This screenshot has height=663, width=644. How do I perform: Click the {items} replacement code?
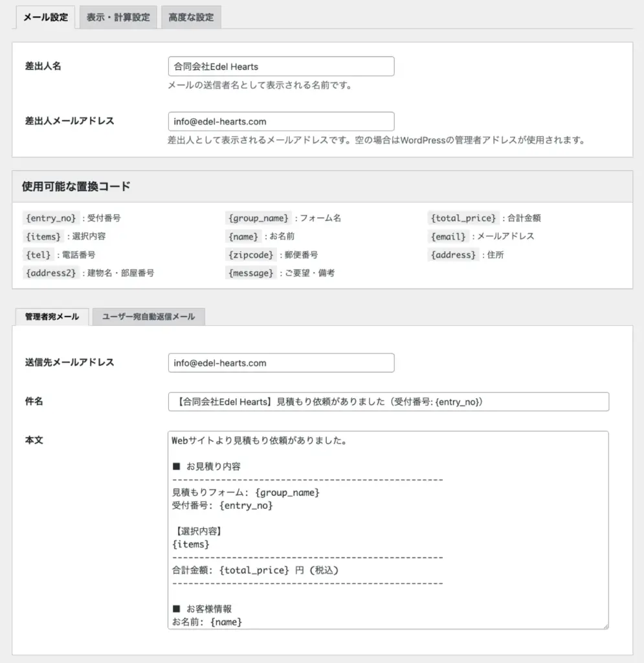[x=43, y=236]
